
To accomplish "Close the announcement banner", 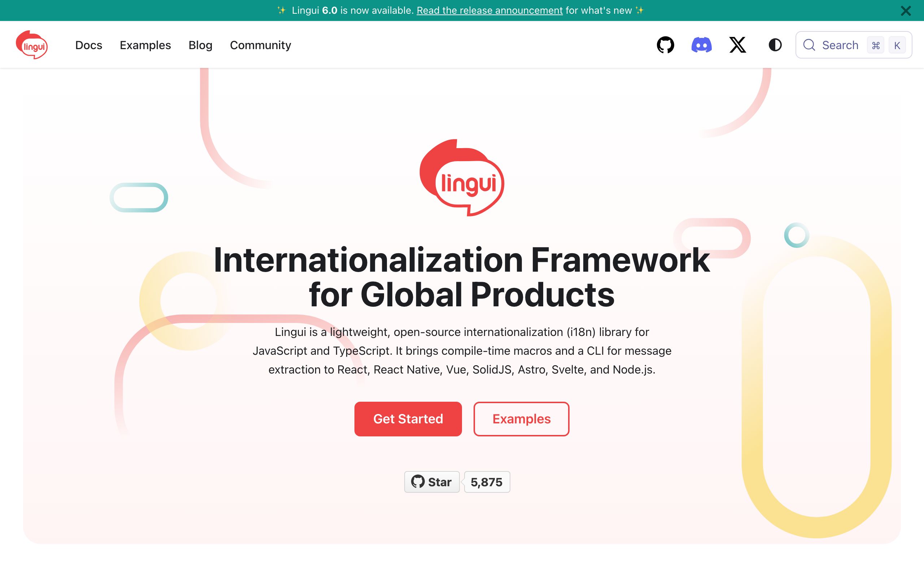I will [x=906, y=11].
